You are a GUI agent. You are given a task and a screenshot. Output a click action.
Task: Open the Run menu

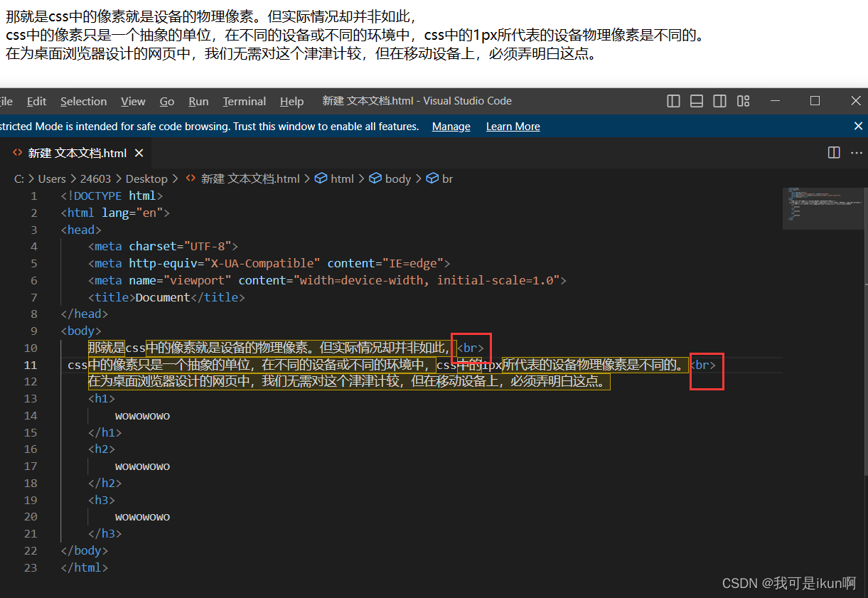[198, 101]
